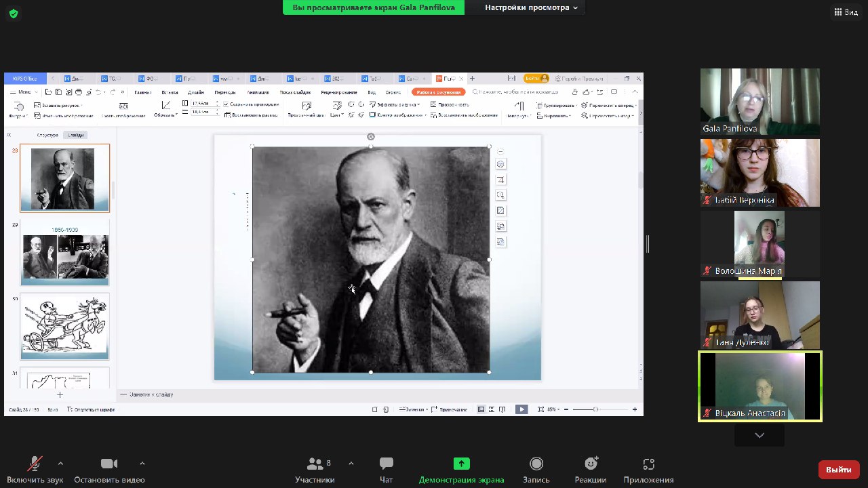Image resolution: width=868 pixels, height=488 pixels.
Task: Open the Повернуть rotate dropdown
Action: pos(520,109)
